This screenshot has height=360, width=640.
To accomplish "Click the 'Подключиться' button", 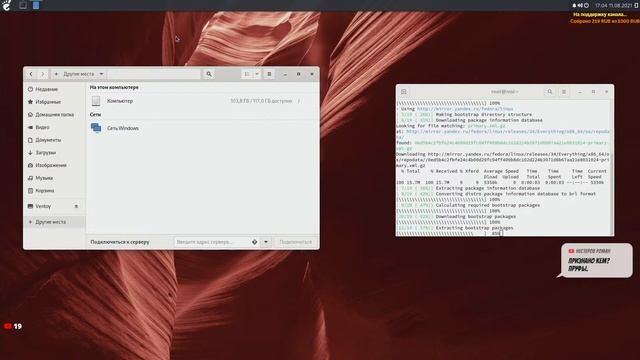I will click(x=296, y=242).
